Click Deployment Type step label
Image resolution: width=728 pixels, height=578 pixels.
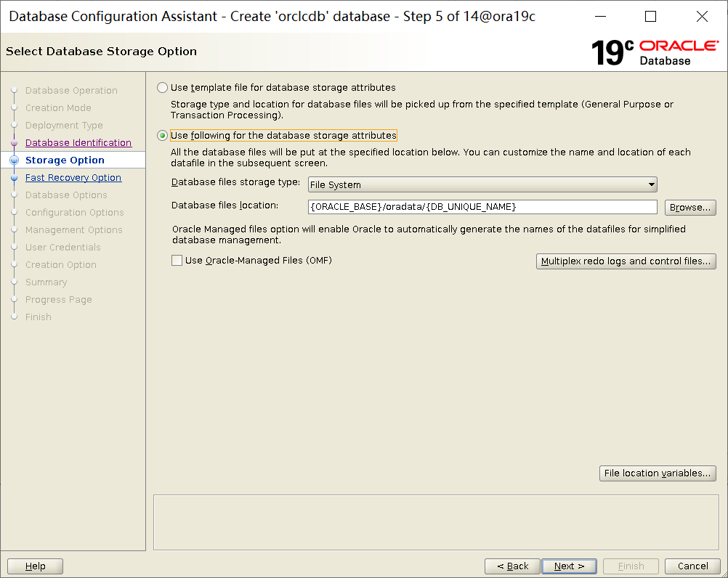point(64,125)
